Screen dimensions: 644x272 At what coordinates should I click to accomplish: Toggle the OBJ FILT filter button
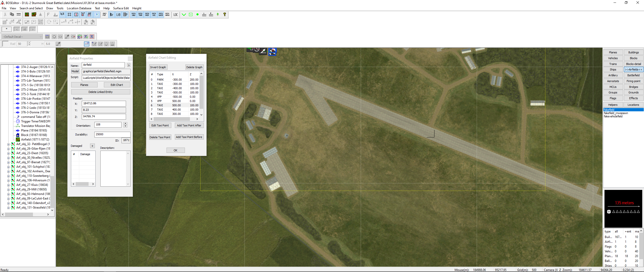point(104,15)
